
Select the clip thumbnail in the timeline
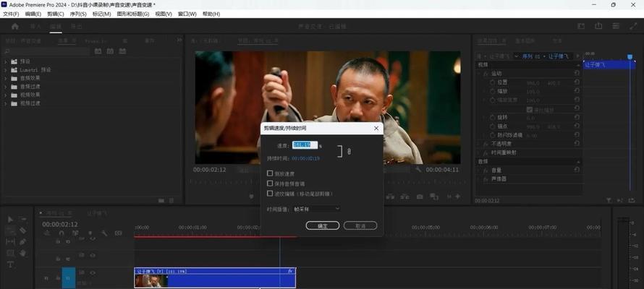coord(151,280)
